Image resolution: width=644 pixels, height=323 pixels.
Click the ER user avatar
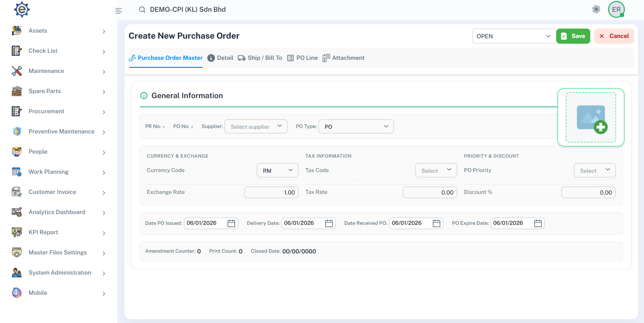point(616,9)
